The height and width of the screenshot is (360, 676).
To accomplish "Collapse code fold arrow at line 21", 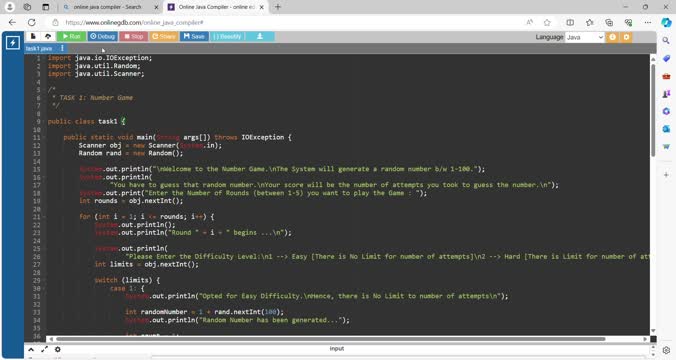I will [x=44, y=217].
